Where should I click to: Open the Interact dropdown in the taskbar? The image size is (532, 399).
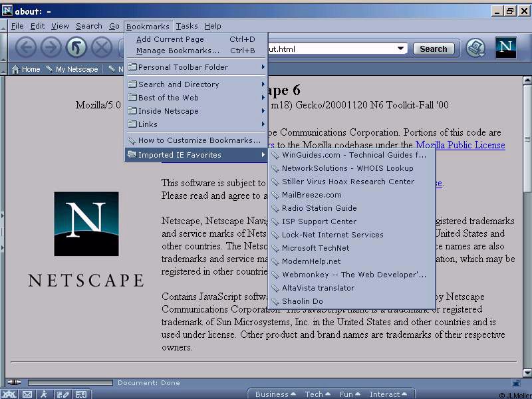(388, 394)
